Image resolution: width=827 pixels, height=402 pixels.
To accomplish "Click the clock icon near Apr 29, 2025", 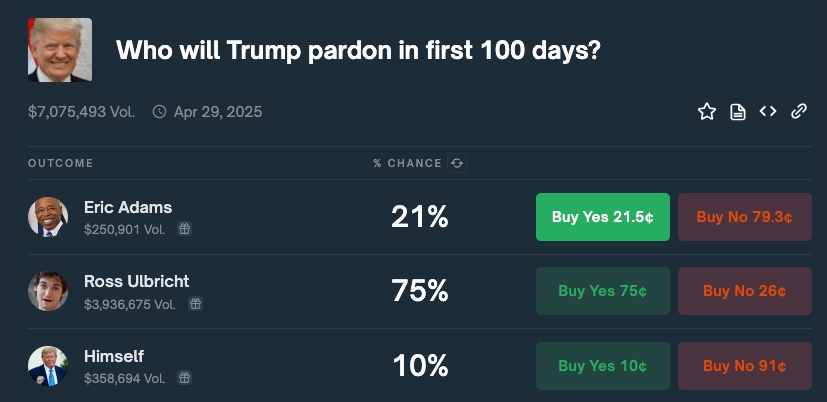I will click(159, 112).
